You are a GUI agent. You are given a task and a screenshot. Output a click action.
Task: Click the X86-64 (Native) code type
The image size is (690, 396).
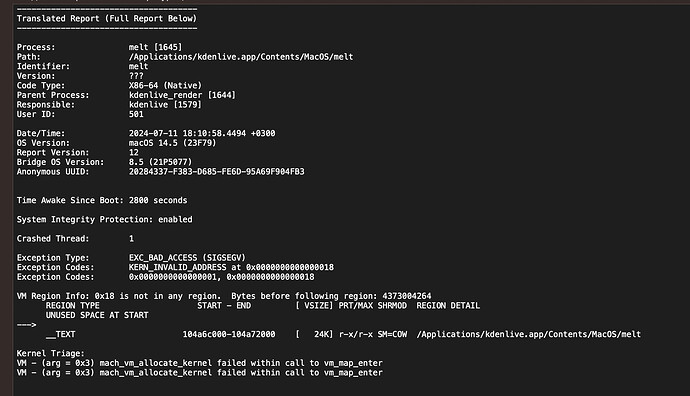[x=165, y=85]
